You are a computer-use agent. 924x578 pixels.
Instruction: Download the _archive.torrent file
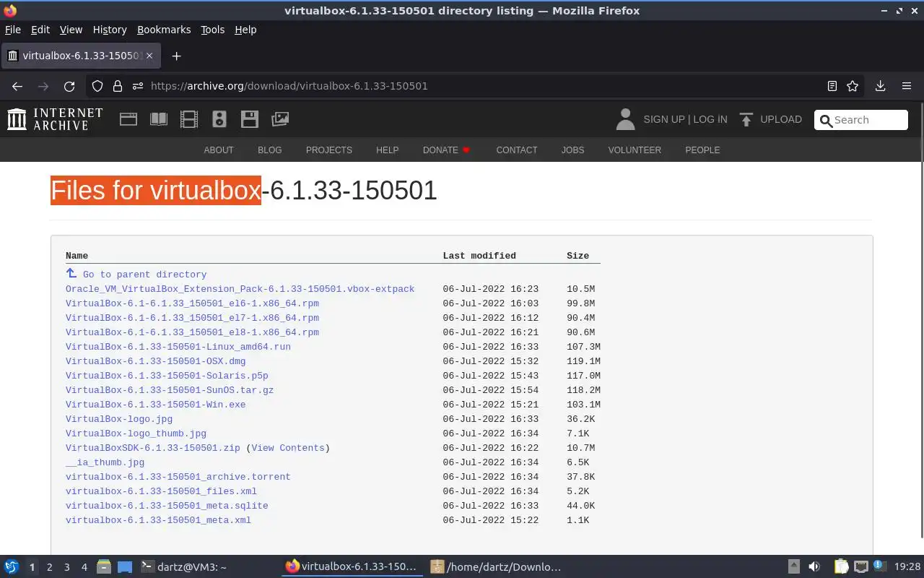pyautogui.click(x=178, y=477)
